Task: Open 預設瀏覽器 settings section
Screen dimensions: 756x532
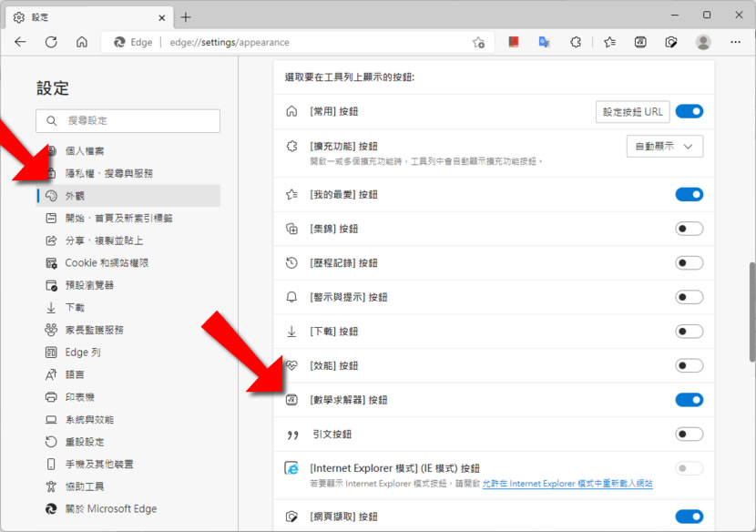Action: click(x=128, y=285)
